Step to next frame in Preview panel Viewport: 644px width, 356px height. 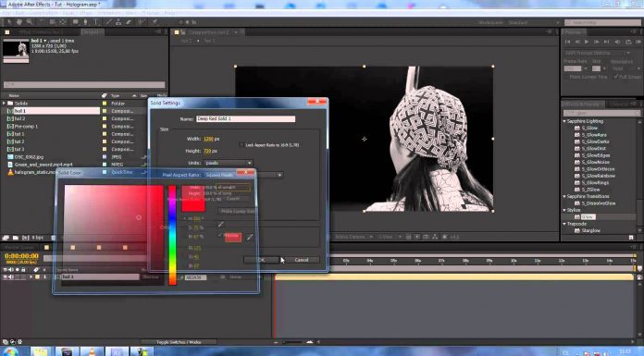[x=597, y=42]
